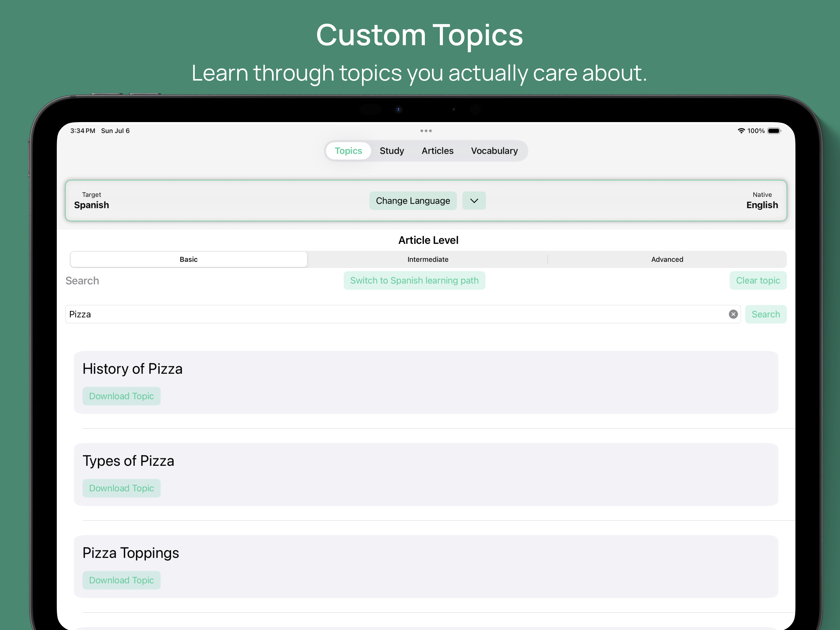
Task: Switch to the Study tab
Action: [392, 151]
